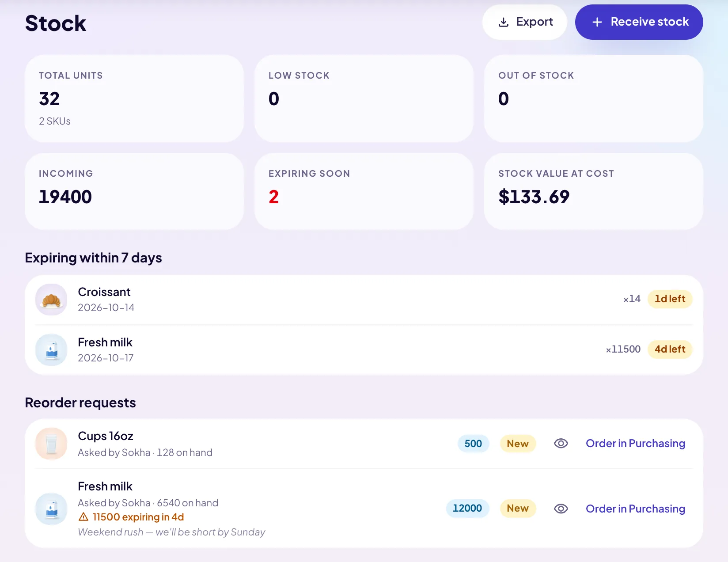Viewport: 728px width, 562px height.
Task: Click the Stock page title
Action: 56,23
